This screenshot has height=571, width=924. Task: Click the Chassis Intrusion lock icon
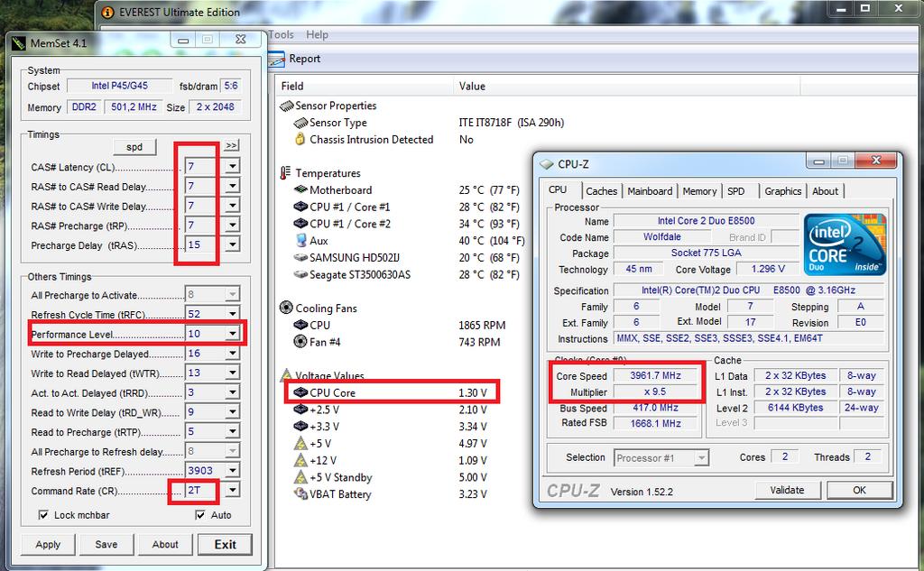tap(300, 139)
